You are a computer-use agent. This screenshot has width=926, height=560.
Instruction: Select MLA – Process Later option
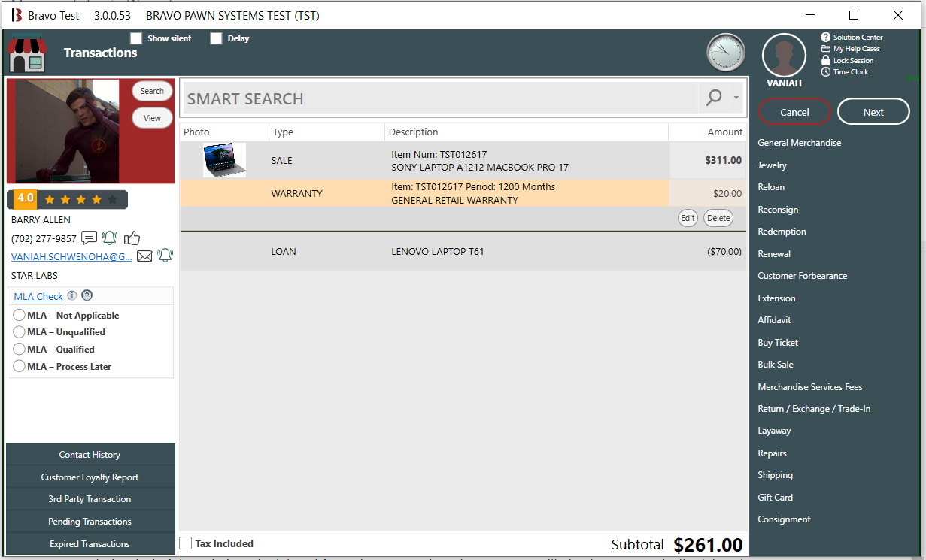pyautogui.click(x=20, y=367)
